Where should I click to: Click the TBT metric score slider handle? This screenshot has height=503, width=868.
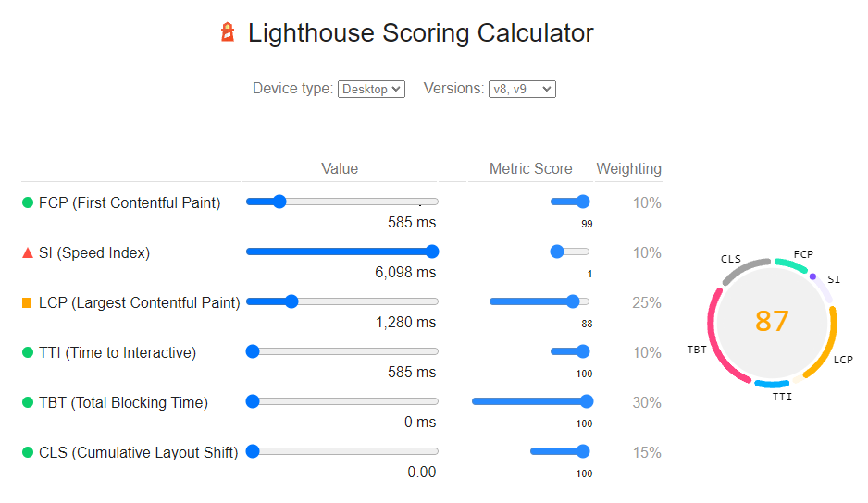[587, 401]
